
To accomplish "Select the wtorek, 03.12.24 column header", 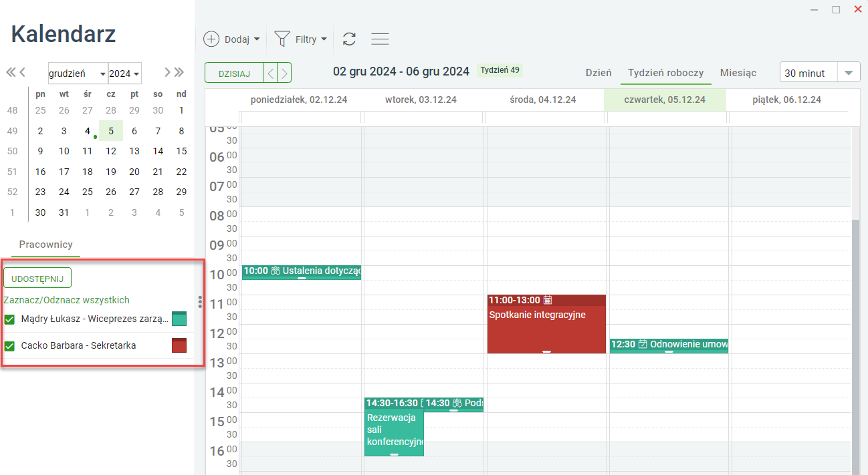I will [421, 100].
